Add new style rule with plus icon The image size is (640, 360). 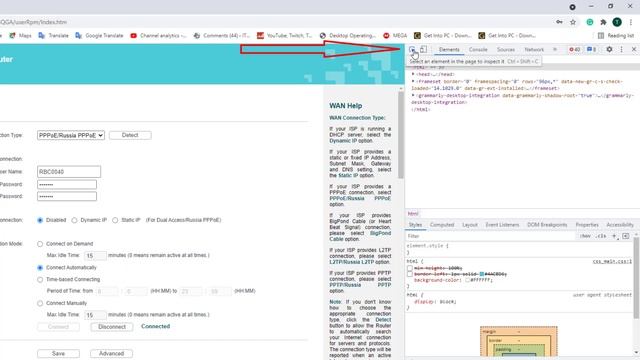[x=614, y=236]
